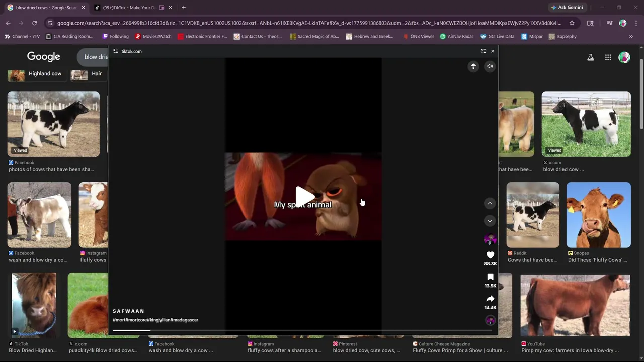
Task: Click the Pinterest blow dried cow result
Action: point(366,350)
